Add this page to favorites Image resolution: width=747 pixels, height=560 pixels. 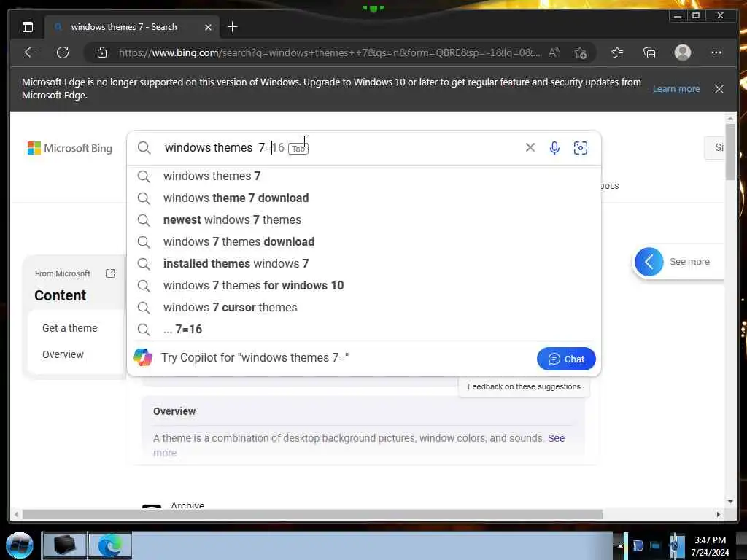click(x=580, y=52)
